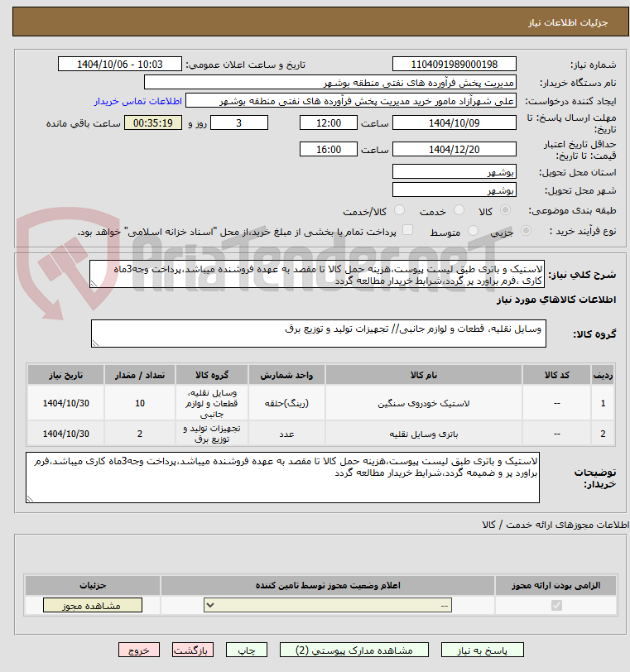Click the resize handle of گروه کالا box
The height and width of the screenshot is (672, 630).
[x=95, y=343]
